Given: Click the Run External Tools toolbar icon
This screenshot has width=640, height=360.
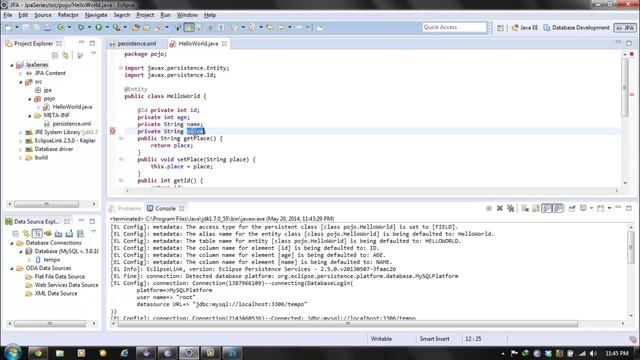Looking at the screenshot, I should point(116,27).
